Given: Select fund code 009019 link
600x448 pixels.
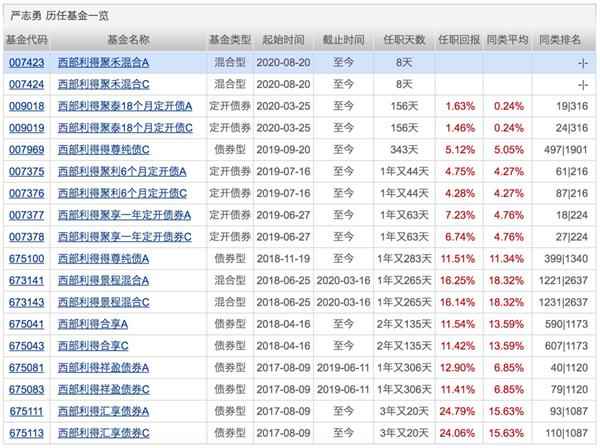Looking at the screenshot, I should coord(25,127).
